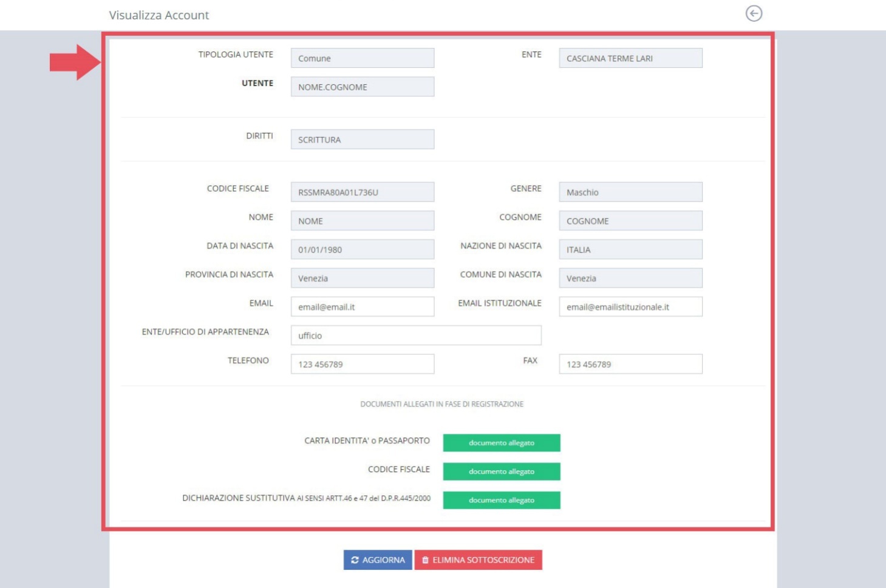The width and height of the screenshot is (886, 588).
Task: Click the Email Istituzionale input field
Action: pos(630,306)
